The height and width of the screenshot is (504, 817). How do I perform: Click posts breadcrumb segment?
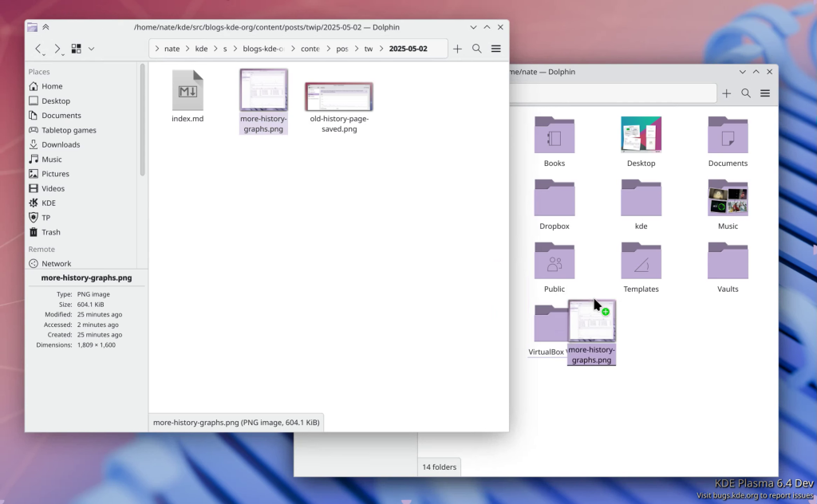(341, 49)
